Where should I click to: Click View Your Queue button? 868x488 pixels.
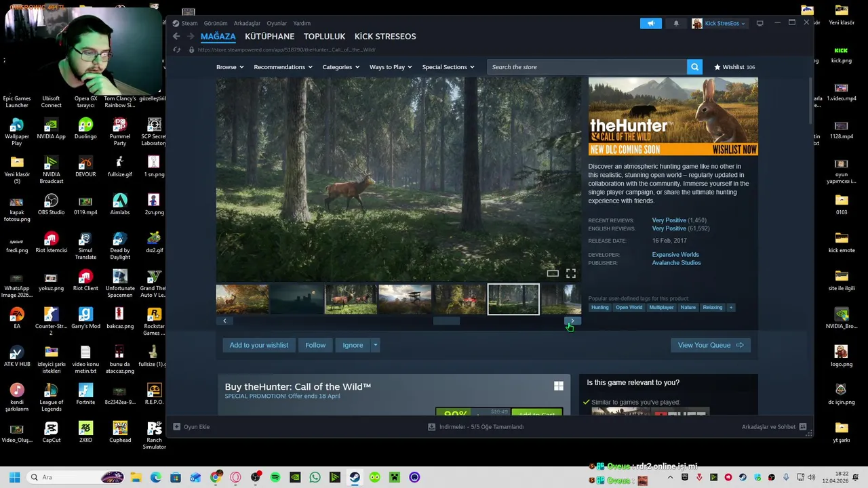[711, 345]
